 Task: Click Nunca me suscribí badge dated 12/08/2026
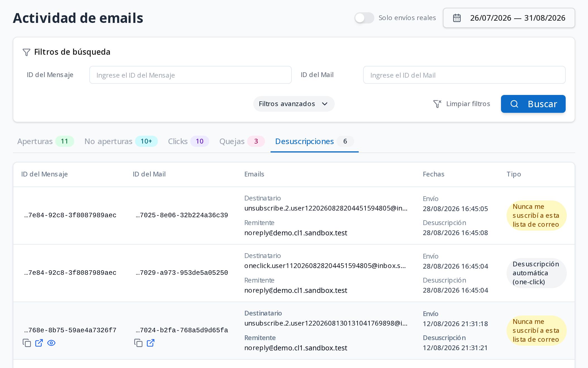click(x=536, y=331)
